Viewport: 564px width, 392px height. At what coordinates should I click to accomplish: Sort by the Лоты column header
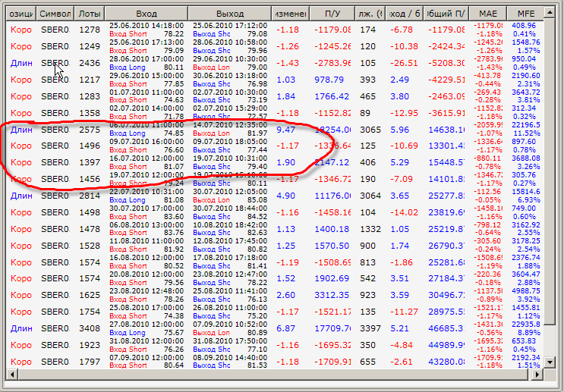pyautogui.click(x=90, y=14)
